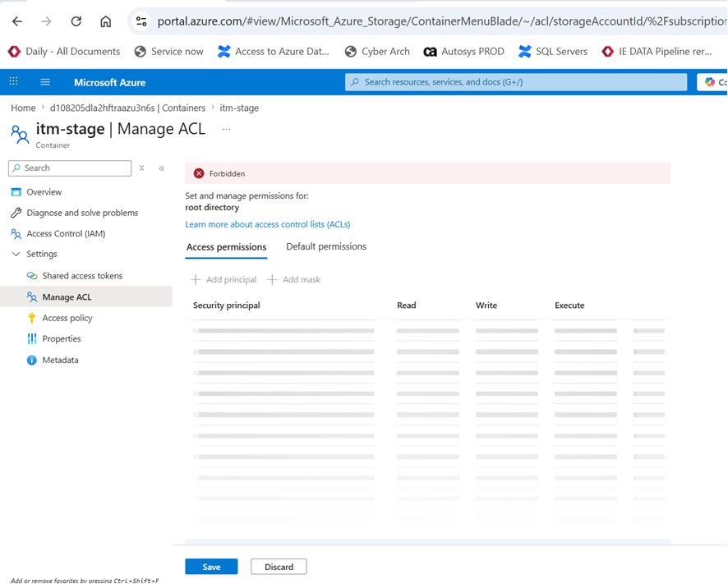Open Learn more about access control lists link
728x584 pixels.
267,224
